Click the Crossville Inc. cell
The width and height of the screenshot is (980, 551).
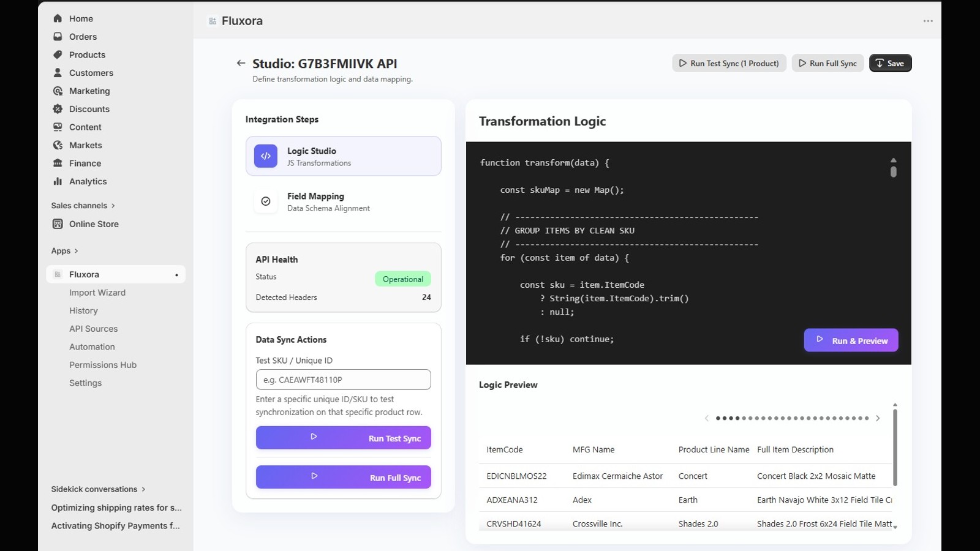(x=597, y=523)
